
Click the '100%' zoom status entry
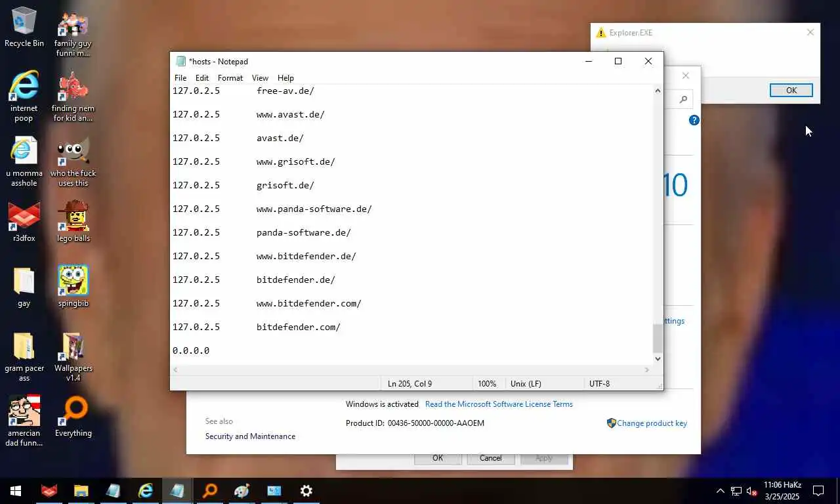point(486,383)
